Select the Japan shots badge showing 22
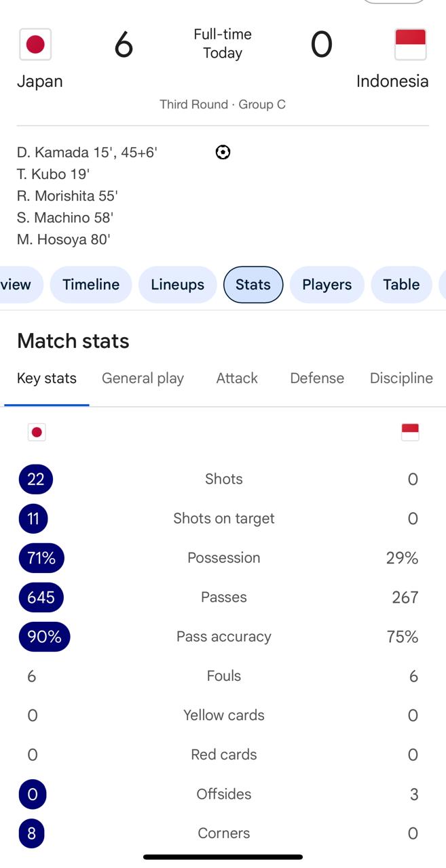Image resolution: width=446 pixels, height=868 pixels. (x=35, y=479)
